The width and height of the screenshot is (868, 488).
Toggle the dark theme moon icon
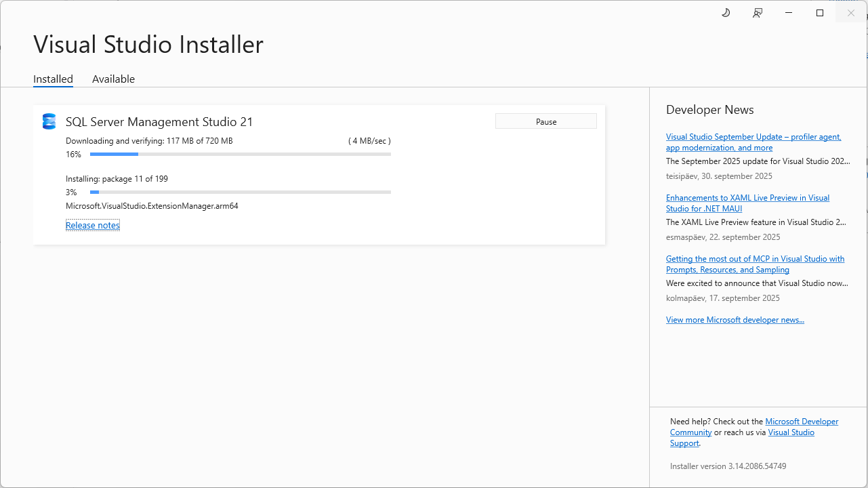[x=726, y=13]
